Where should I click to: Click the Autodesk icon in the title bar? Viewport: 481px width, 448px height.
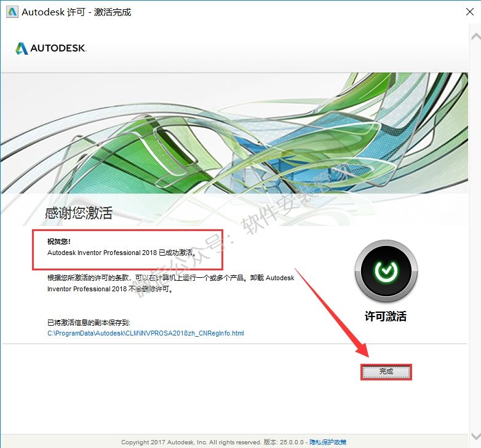click(x=10, y=12)
